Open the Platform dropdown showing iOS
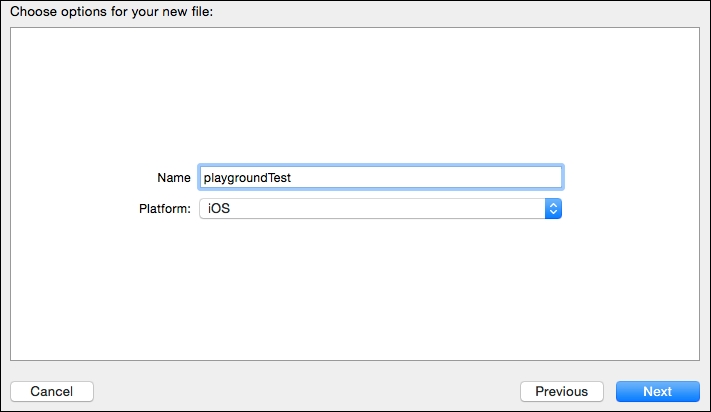711x412 pixels. pyautogui.click(x=380, y=208)
